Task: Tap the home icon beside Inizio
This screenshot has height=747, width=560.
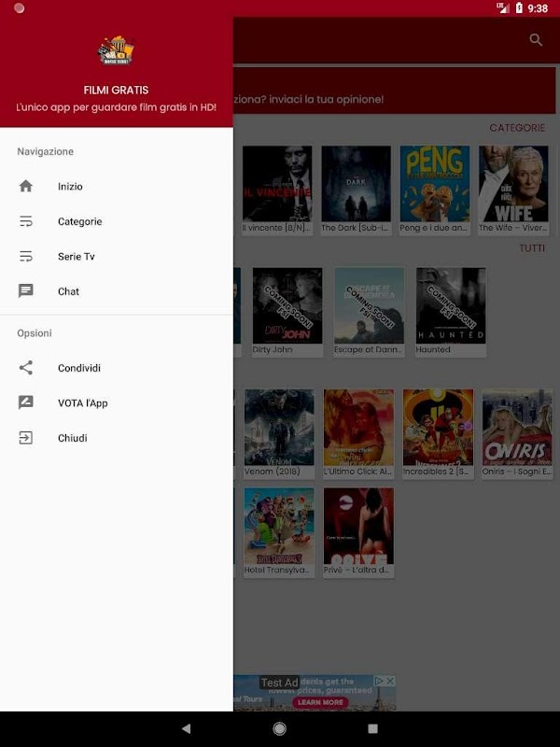Action: pyautogui.click(x=26, y=186)
